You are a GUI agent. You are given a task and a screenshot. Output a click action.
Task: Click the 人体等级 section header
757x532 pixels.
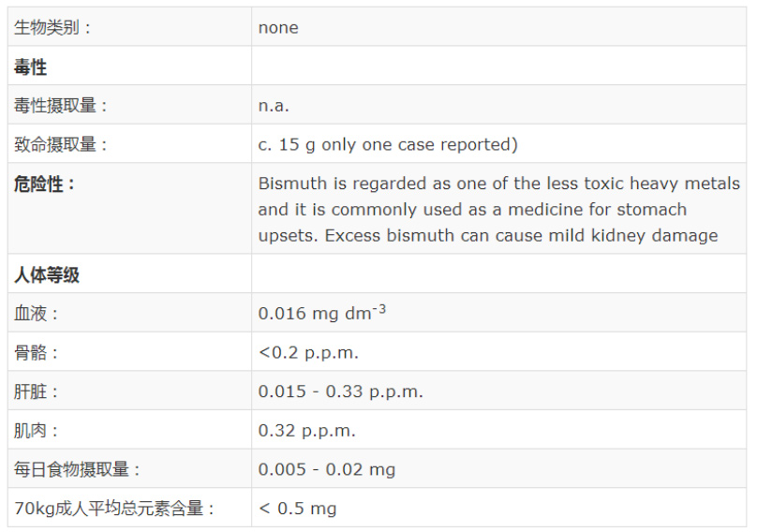[x=47, y=274]
